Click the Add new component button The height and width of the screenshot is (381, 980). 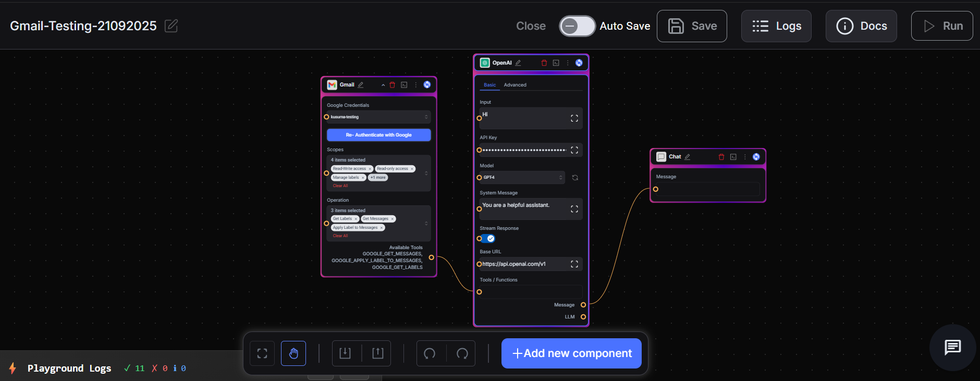click(571, 353)
